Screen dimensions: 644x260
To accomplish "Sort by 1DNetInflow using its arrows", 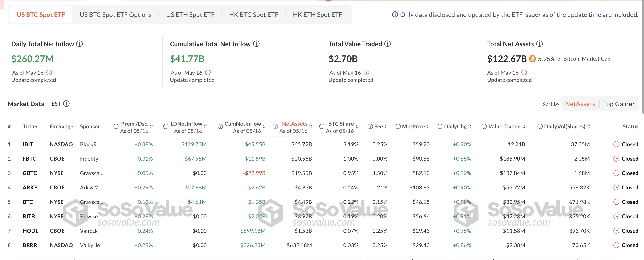I will 206,126.
